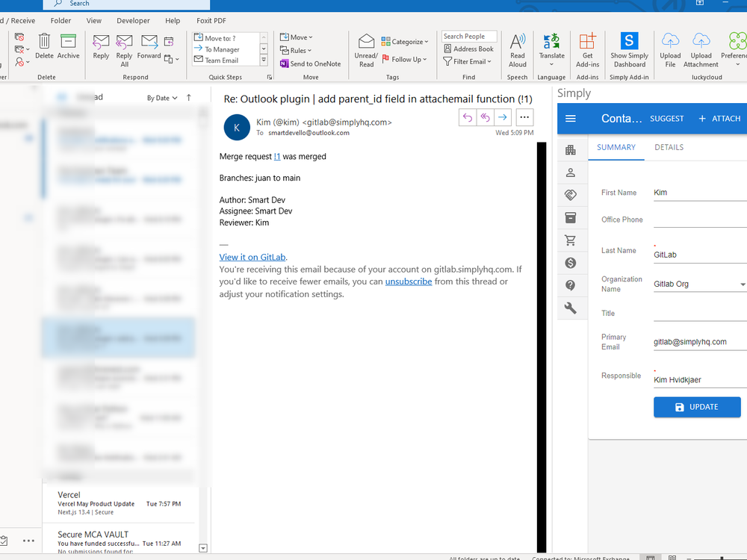This screenshot has width=747, height=560.
Task: Click Show Simply Dashboard in ribbon
Action: click(x=629, y=49)
